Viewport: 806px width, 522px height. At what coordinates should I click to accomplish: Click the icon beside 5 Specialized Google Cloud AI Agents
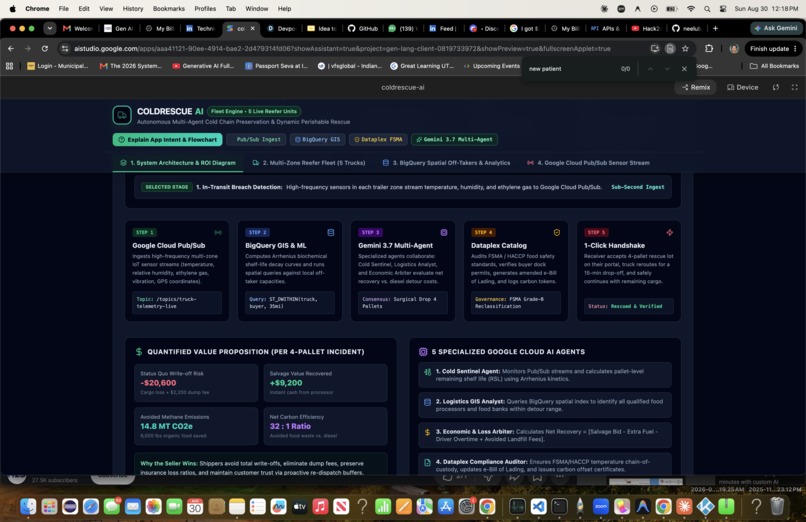pos(423,351)
